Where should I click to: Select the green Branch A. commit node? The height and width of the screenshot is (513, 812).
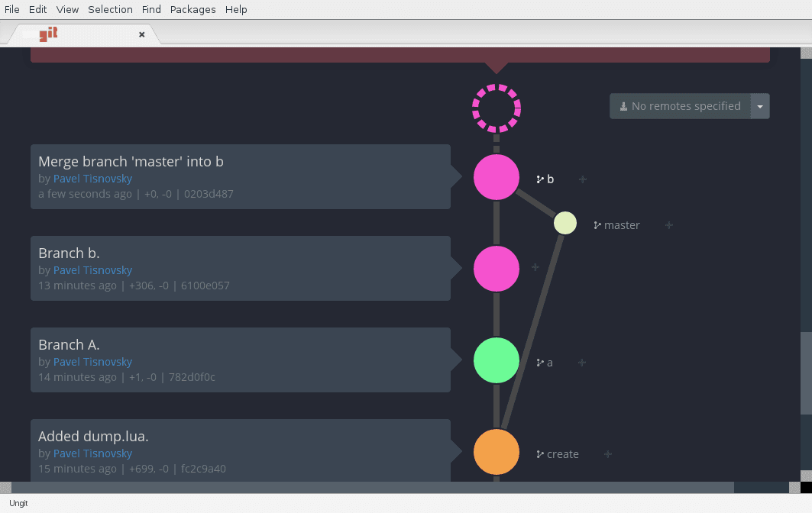click(x=496, y=360)
